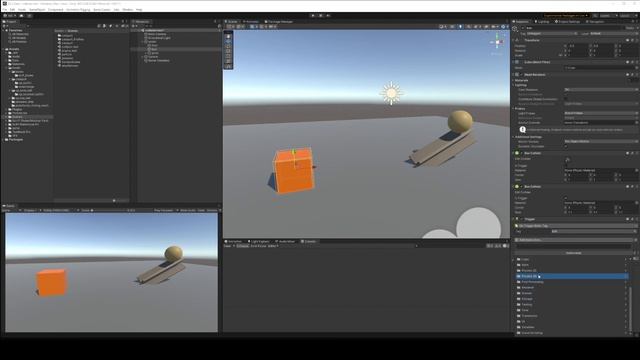Toggle the GameObject active checkbox in Inspector
The width and height of the screenshot is (640, 360).
pyautogui.click(x=523, y=28)
